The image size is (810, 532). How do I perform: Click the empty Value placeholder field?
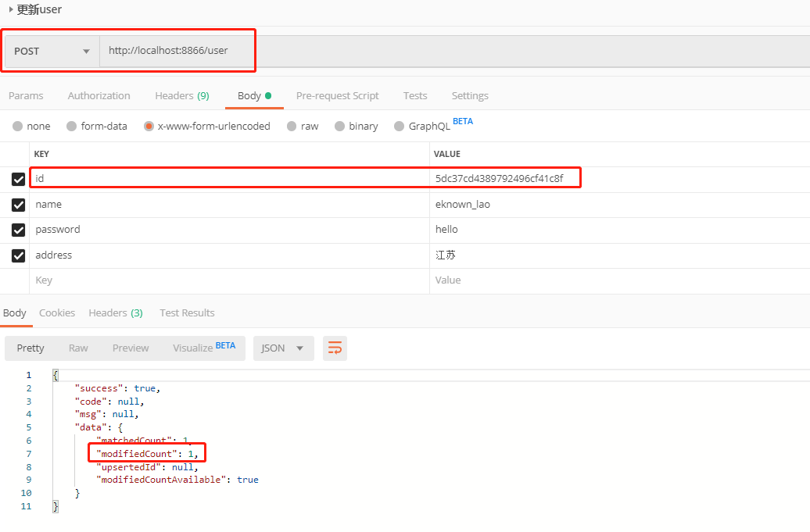click(x=619, y=280)
